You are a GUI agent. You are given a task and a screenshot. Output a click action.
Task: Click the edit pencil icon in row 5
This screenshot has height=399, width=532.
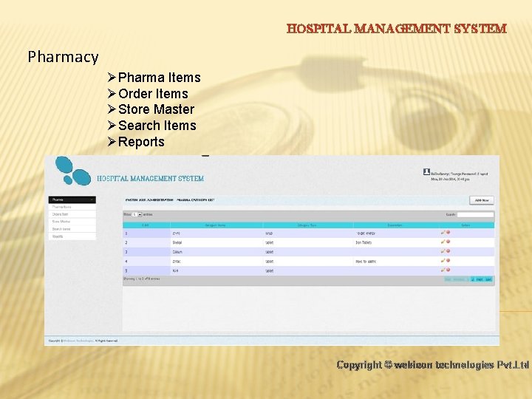click(443, 270)
